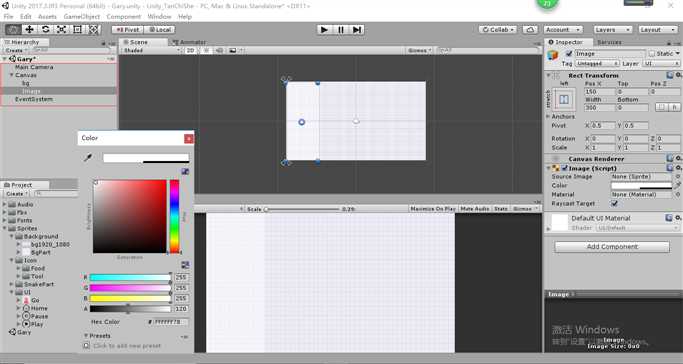Select the Scale tool
Screen dimensions: 683x364
click(x=61, y=30)
